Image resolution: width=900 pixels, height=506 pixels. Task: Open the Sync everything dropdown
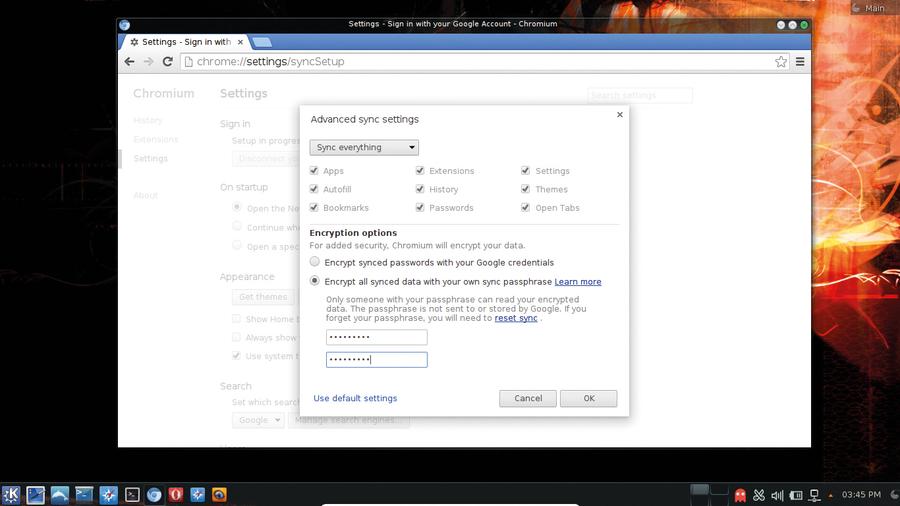point(364,147)
